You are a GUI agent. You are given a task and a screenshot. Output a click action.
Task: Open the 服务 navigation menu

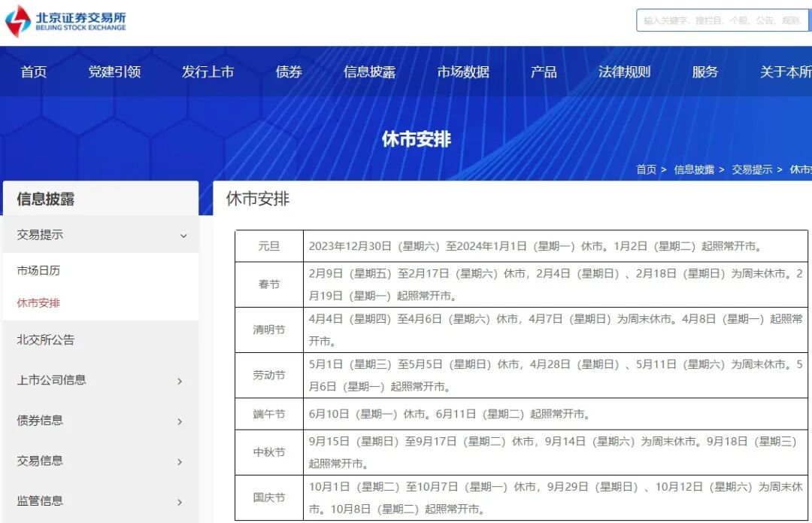pyautogui.click(x=704, y=72)
